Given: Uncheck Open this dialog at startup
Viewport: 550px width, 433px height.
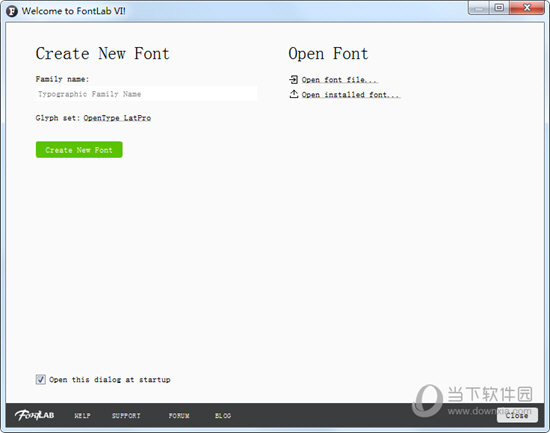Looking at the screenshot, I should [41, 379].
